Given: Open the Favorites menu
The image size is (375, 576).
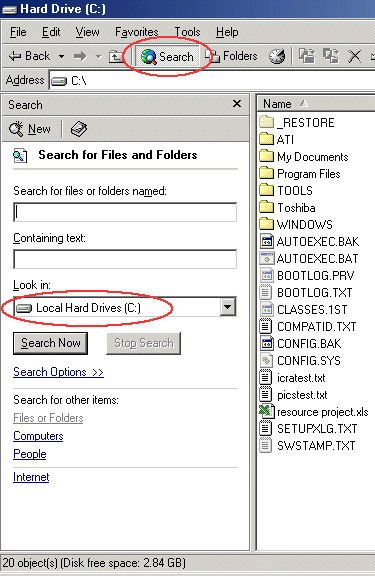Looking at the screenshot, I should [x=137, y=32].
